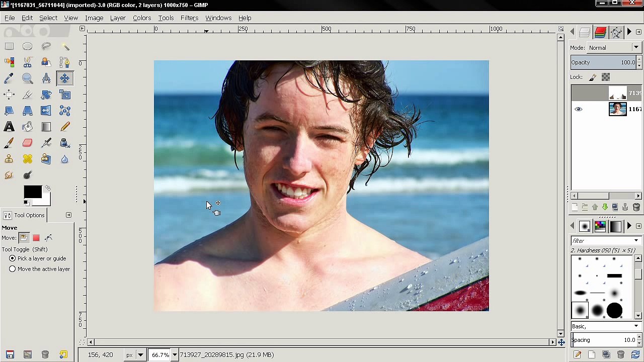Select the Rotate tool

point(46,95)
